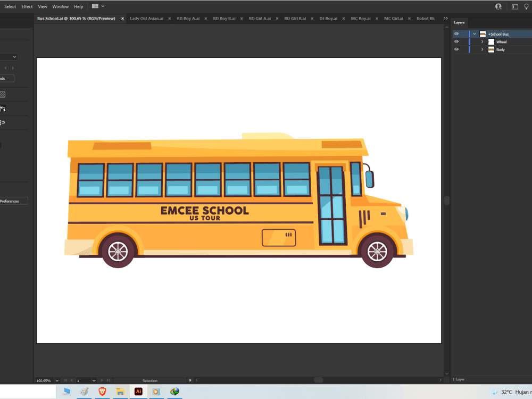The height and width of the screenshot is (399, 532).
Task: Go to last artboard button
Action: [108, 380]
